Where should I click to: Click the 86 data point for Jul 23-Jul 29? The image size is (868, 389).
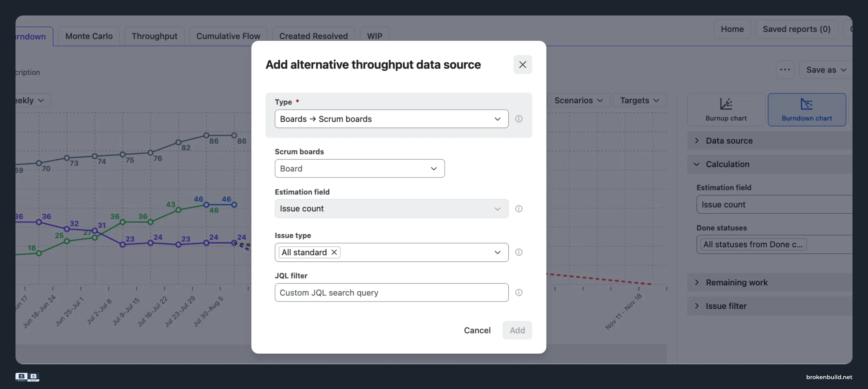(206, 136)
